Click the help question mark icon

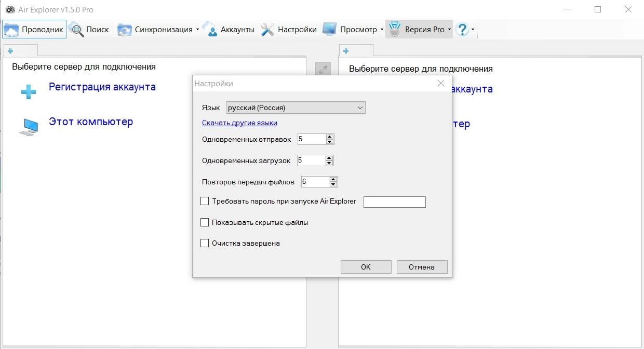tap(462, 30)
